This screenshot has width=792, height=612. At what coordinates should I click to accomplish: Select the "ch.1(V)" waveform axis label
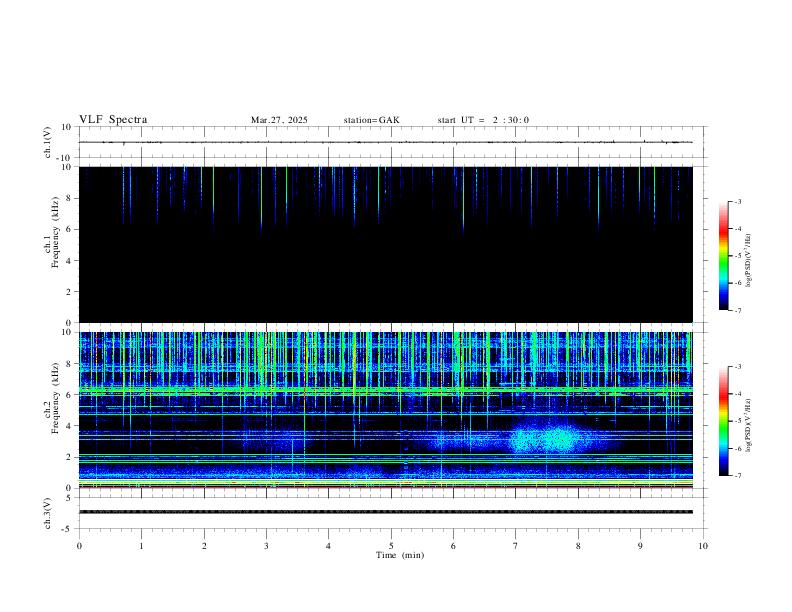coord(47,142)
